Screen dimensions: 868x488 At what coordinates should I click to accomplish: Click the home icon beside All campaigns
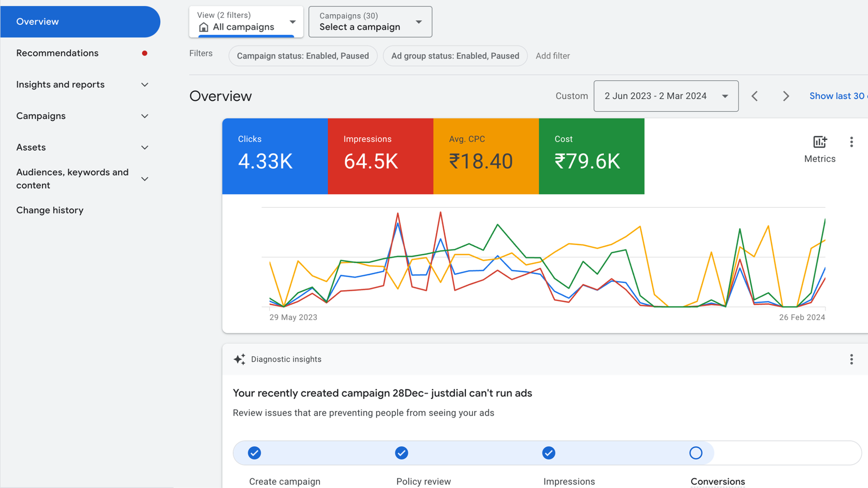pyautogui.click(x=203, y=27)
